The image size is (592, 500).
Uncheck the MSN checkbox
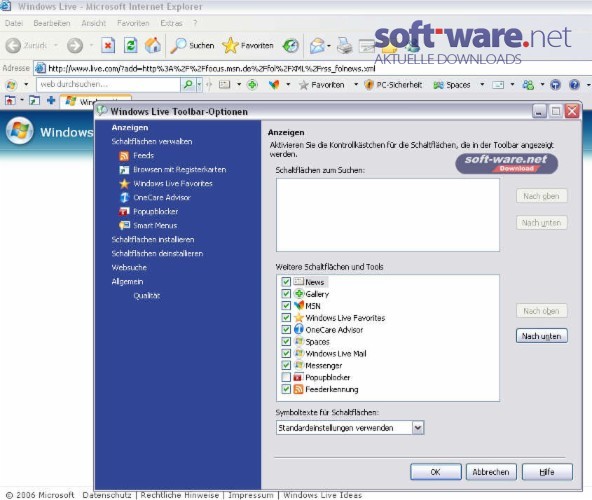(x=286, y=306)
